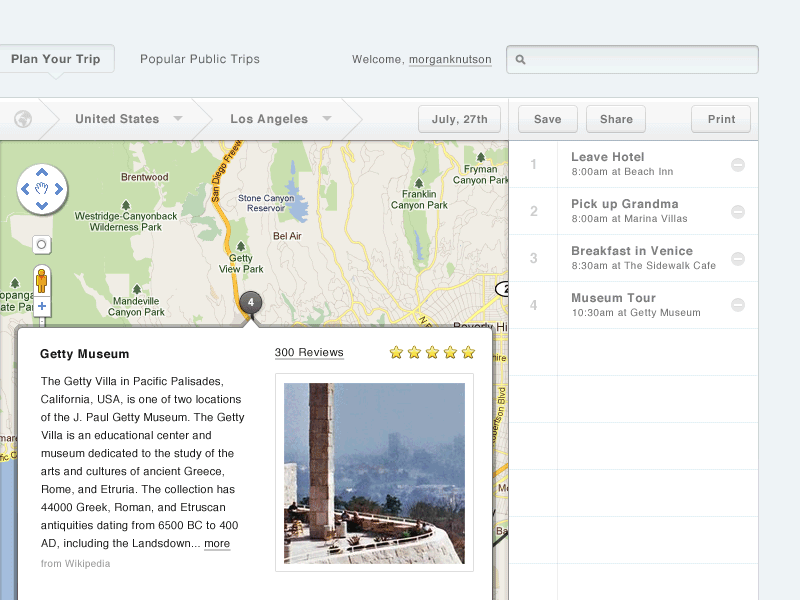Focus the search input field
This screenshot has width=800, height=600.
(640, 60)
